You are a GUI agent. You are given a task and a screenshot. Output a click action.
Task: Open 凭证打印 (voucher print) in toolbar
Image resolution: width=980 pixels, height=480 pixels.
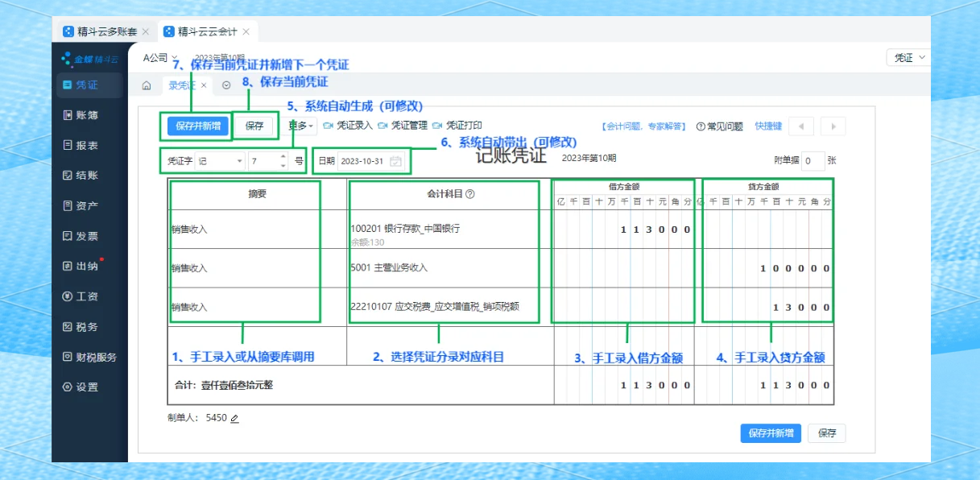(465, 126)
